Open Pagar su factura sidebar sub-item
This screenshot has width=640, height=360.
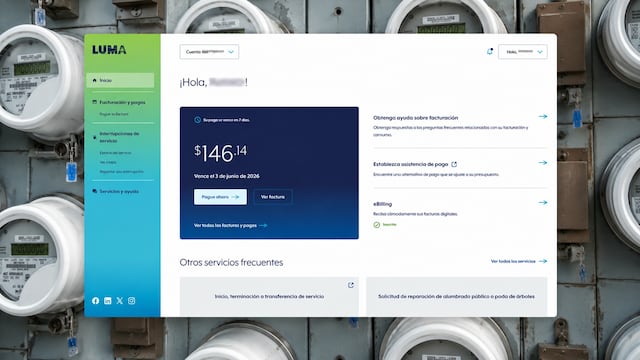pyautogui.click(x=114, y=114)
